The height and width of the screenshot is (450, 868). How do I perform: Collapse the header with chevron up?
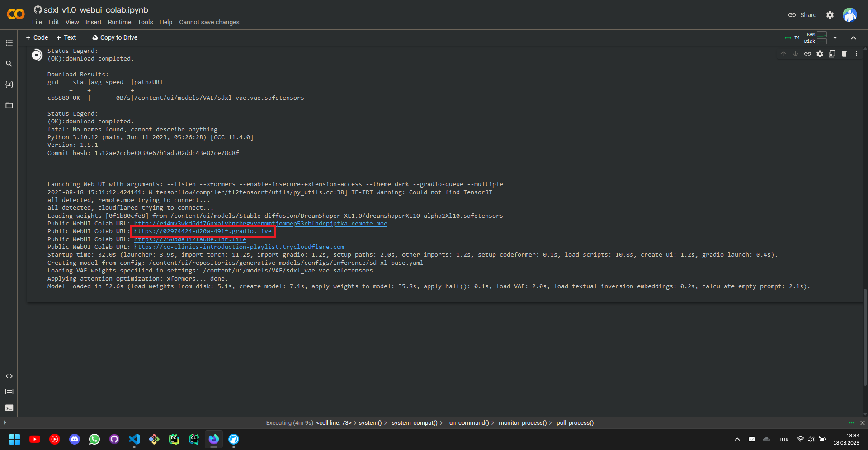pos(854,38)
